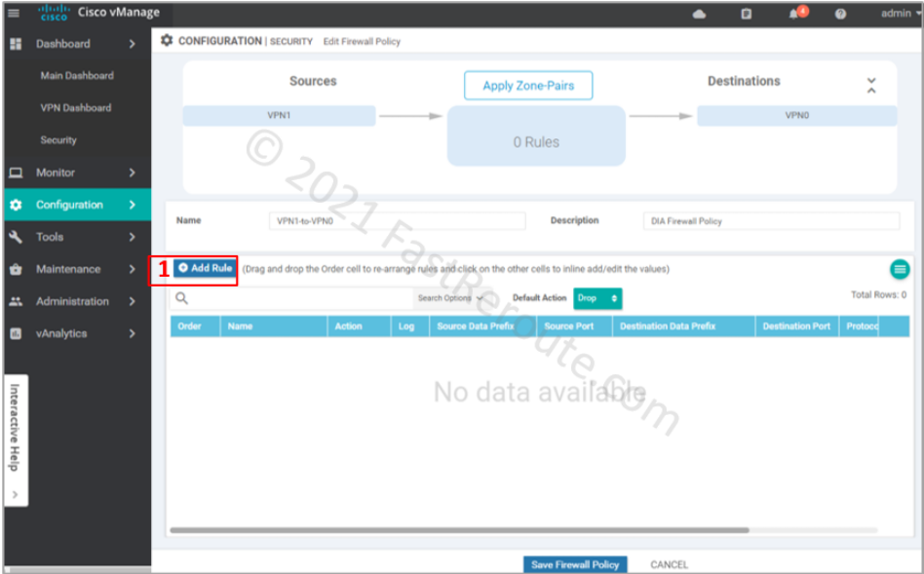Click the help question mark icon
This screenshot has height=574, width=924.
[840, 14]
